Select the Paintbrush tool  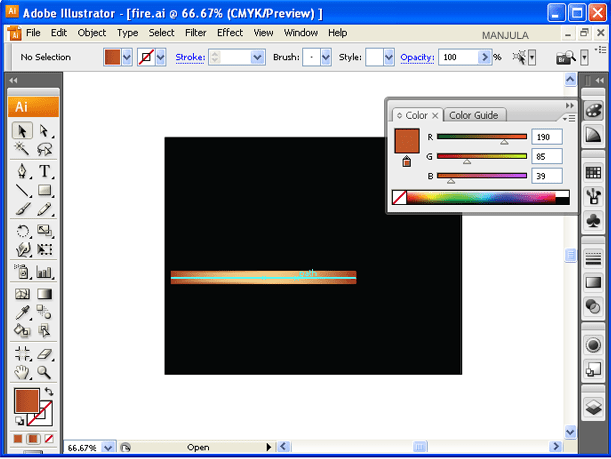[x=22, y=209]
